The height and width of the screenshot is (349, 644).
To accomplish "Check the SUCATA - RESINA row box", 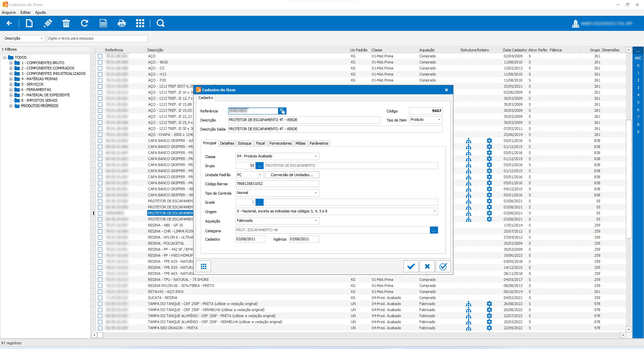I will [x=100, y=298].
